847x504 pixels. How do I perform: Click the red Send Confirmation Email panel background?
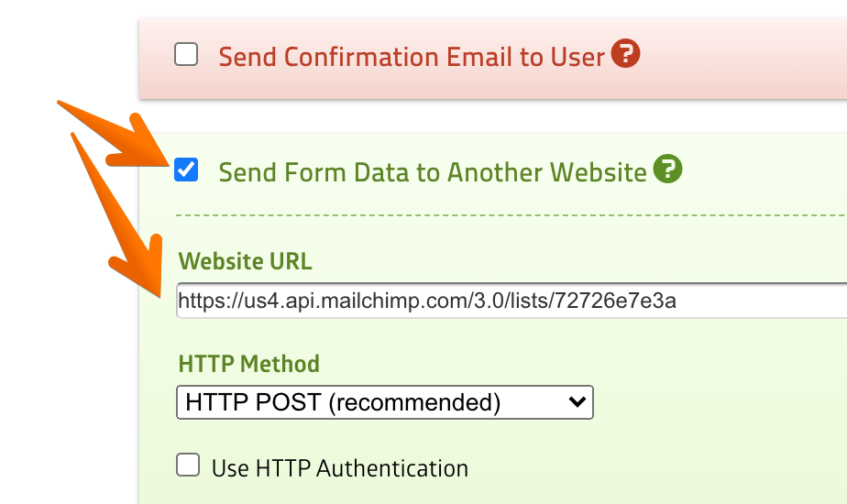(733, 55)
